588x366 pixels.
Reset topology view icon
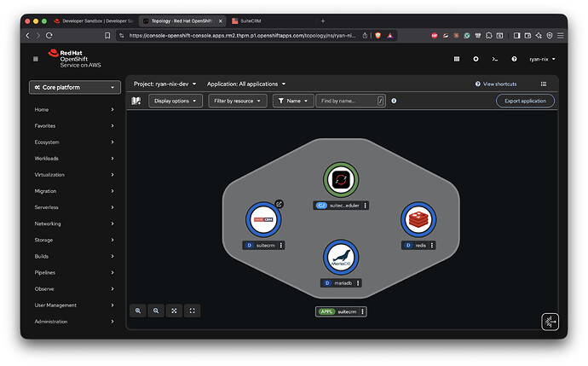(192, 311)
